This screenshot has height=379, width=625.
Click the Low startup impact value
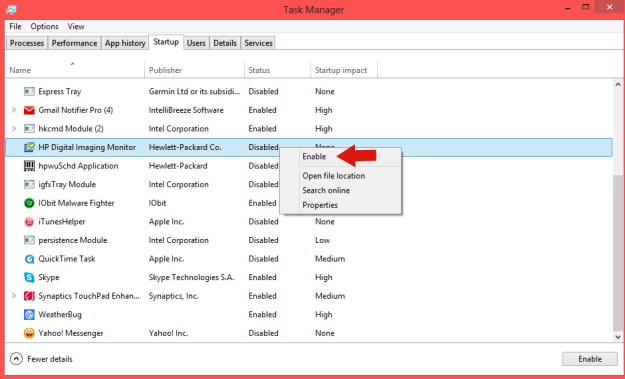322,240
